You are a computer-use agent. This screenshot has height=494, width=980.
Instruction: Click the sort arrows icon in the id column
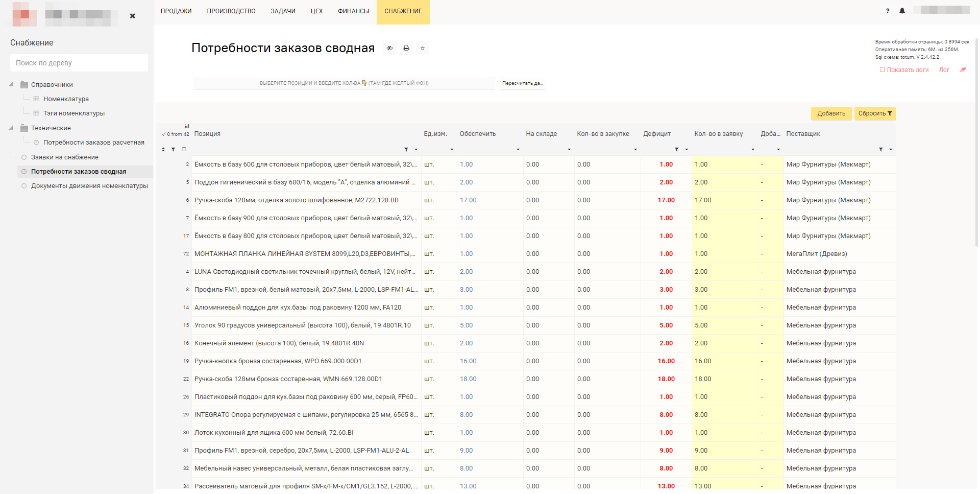pos(163,149)
